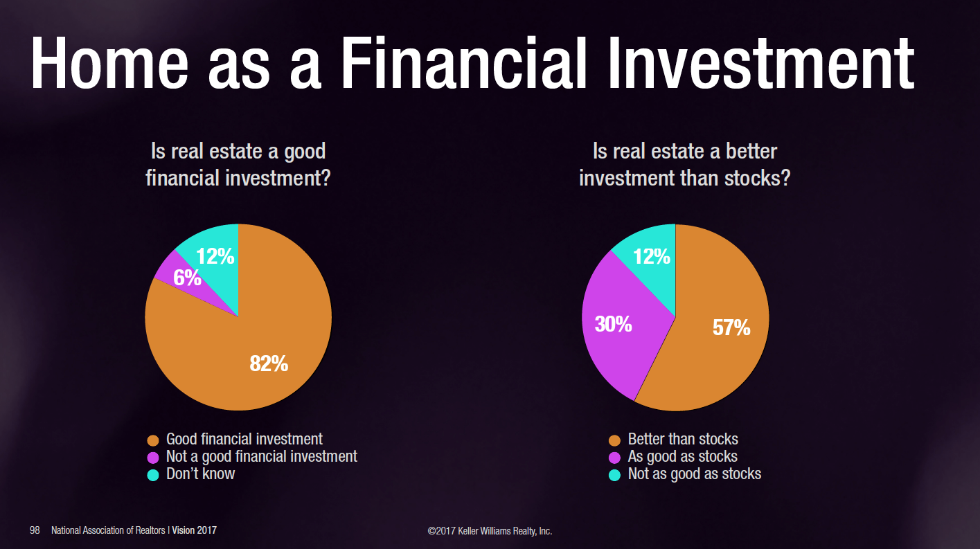The image size is (980, 549).
Task: Click cyan dot beside Not as good as stocks
Action: [614, 475]
